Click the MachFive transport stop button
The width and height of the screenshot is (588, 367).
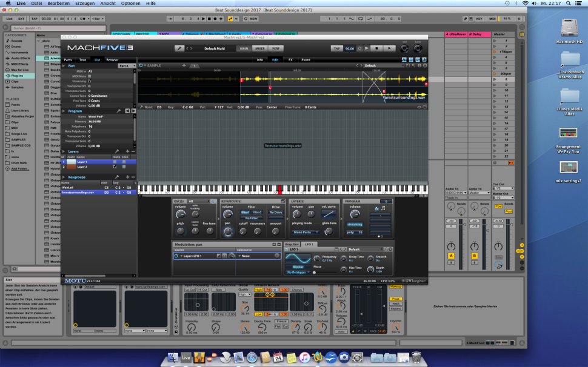click(376, 48)
